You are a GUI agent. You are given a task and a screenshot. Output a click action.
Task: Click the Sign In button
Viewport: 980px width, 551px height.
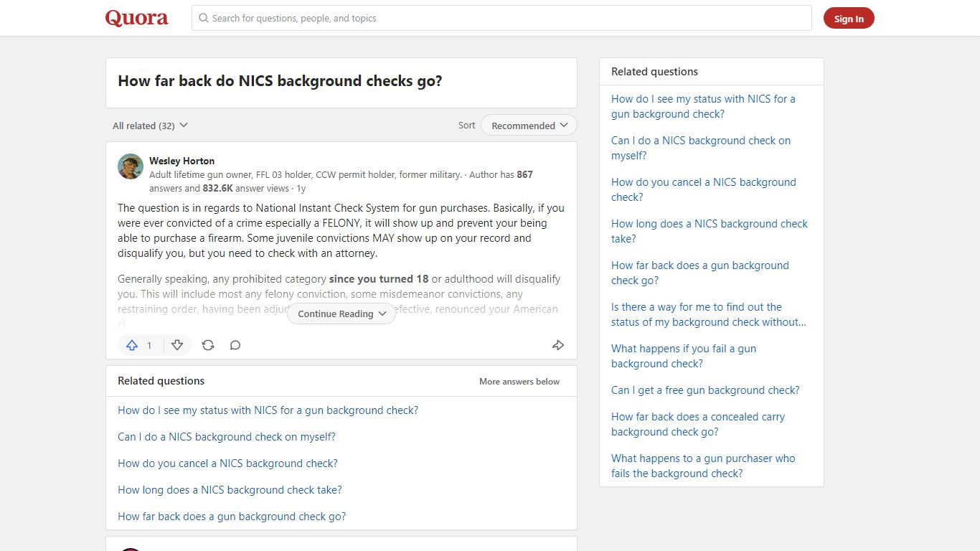click(x=849, y=19)
